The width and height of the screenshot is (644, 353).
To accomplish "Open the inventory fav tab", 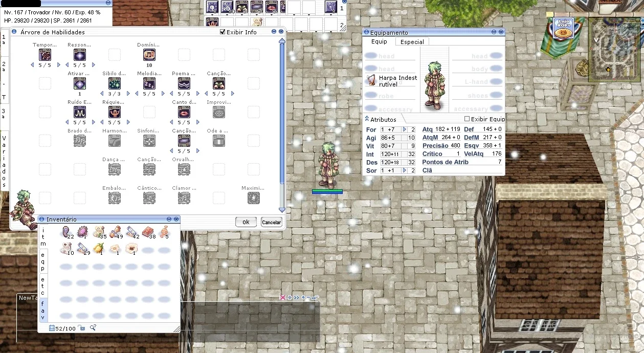I will (x=43, y=310).
